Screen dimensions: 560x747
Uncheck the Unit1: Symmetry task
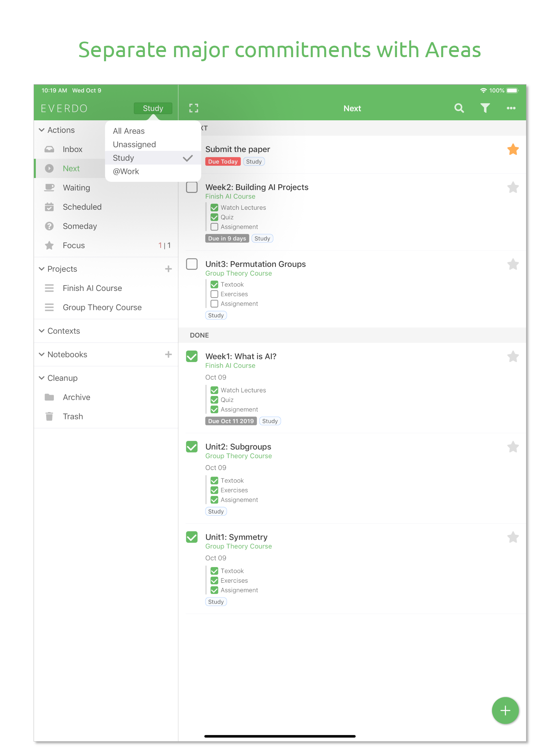[192, 537]
